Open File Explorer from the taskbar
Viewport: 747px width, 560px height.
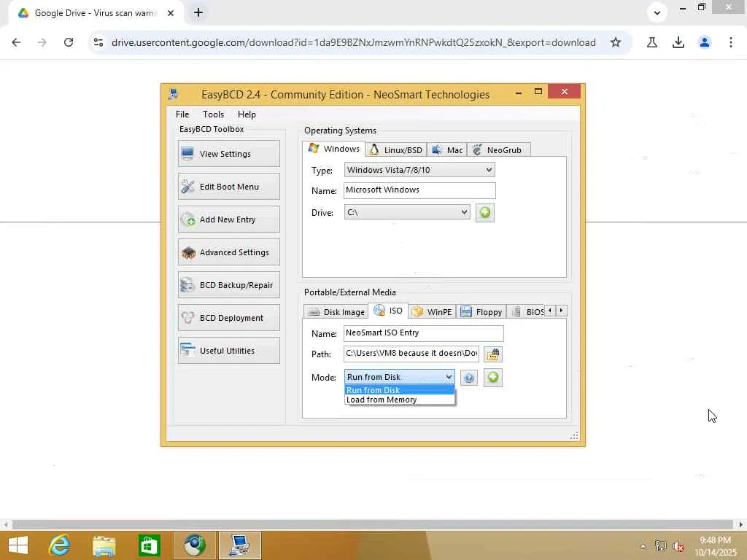pyautogui.click(x=104, y=545)
